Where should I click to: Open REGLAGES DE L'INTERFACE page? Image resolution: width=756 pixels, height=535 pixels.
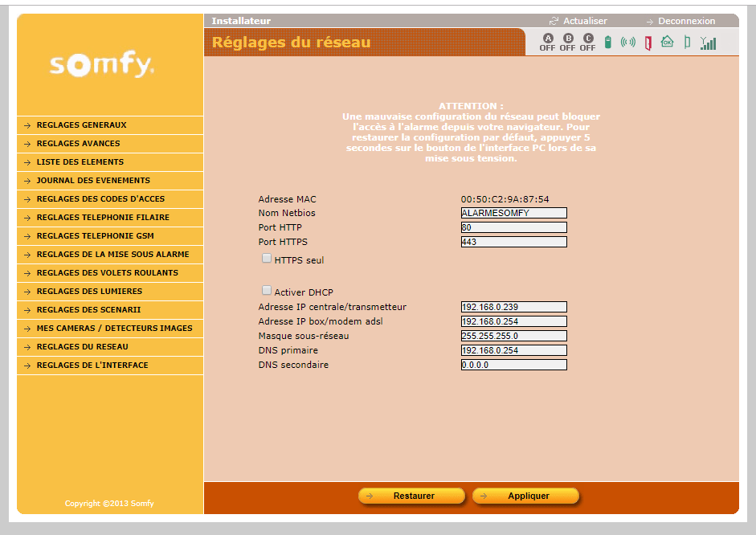[x=92, y=366]
